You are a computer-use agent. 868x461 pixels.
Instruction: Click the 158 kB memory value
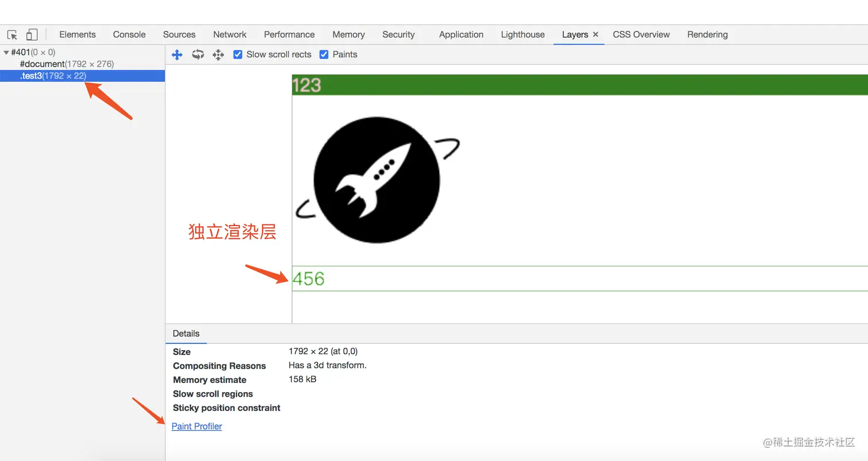point(303,379)
